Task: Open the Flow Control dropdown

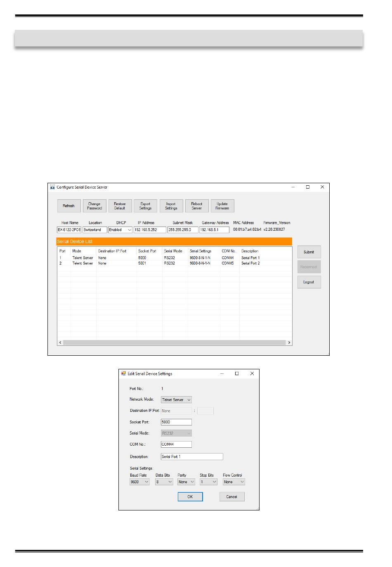Action: point(234,482)
